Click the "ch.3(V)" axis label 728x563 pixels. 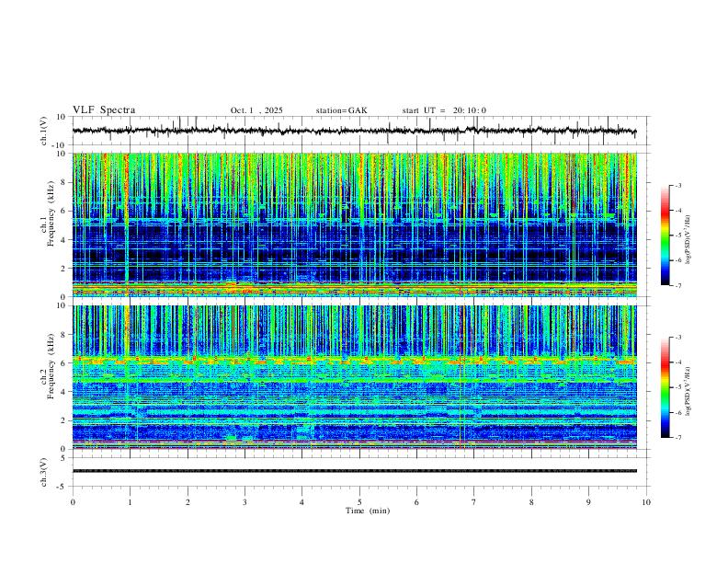44,472
